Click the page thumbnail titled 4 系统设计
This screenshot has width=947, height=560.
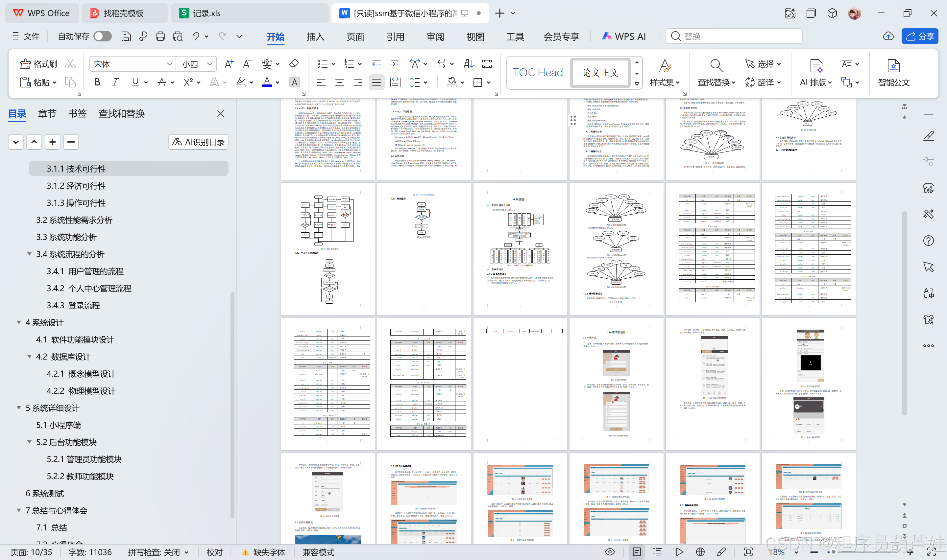tap(520, 249)
